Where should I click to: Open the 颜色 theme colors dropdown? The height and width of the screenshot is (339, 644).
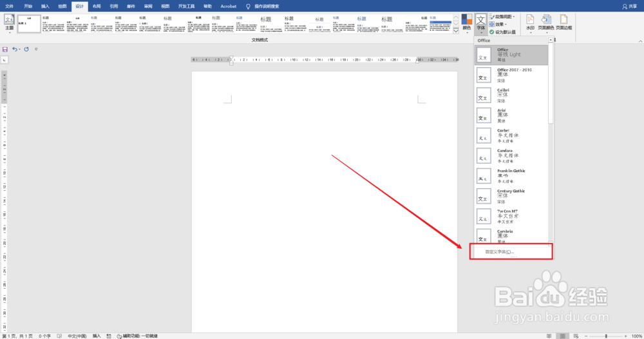click(466, 23)
